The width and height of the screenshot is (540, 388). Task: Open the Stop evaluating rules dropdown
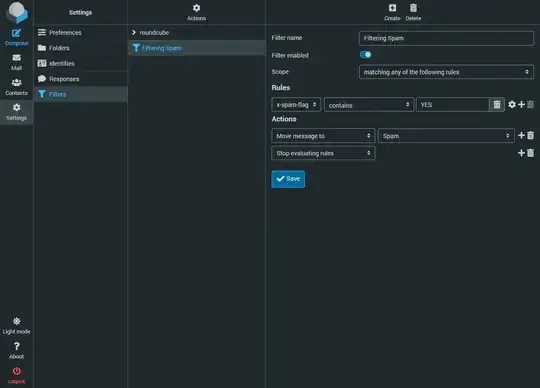point(323,153)
